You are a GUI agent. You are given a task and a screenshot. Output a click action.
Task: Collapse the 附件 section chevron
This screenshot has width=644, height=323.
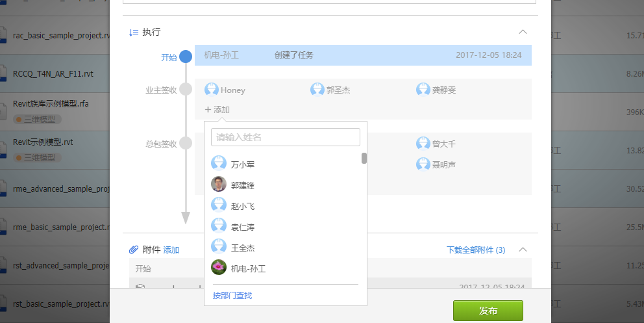click(x=523, y=250)
